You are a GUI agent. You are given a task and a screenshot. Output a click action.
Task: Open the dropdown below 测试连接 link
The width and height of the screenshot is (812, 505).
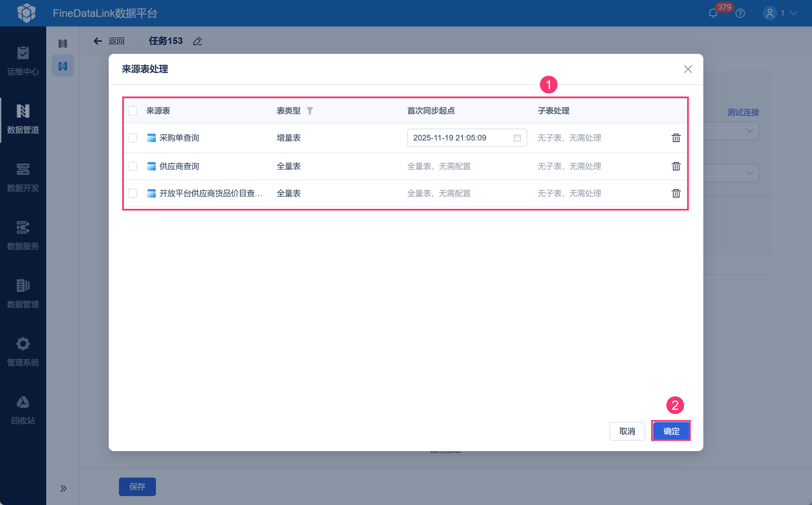coord(749,131)
